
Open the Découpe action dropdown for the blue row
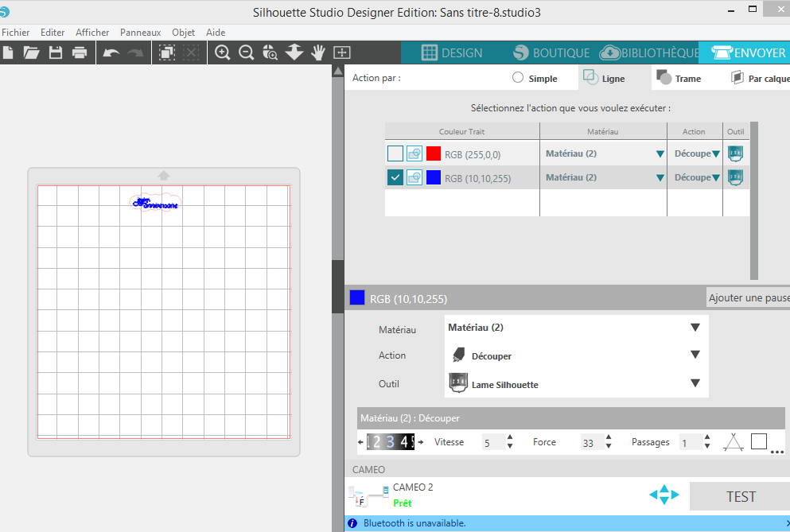[716, 178]
